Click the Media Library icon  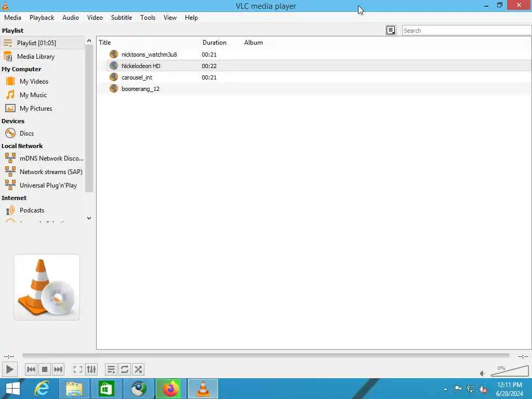coord(8,56)
